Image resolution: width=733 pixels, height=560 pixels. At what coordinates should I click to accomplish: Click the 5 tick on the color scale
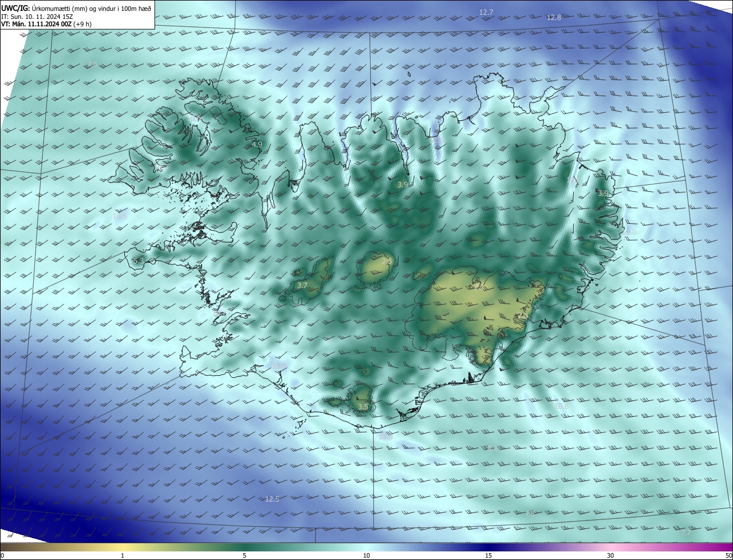245,555
